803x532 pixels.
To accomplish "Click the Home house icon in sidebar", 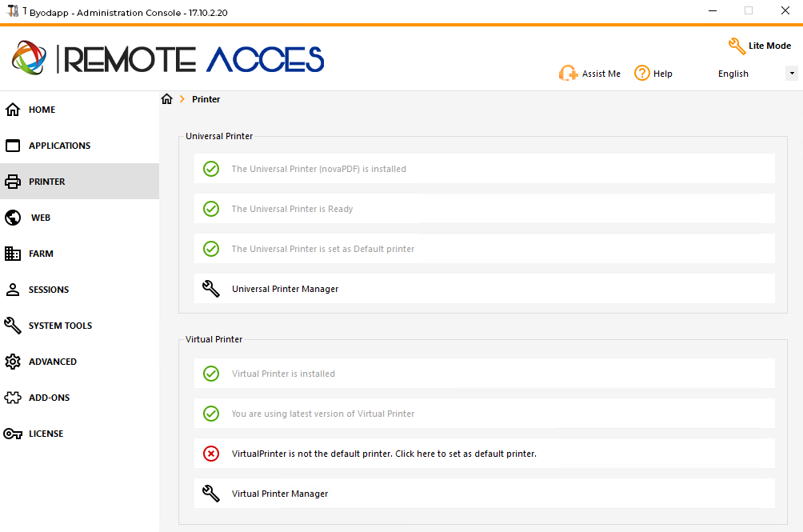I will pos(13,110).
